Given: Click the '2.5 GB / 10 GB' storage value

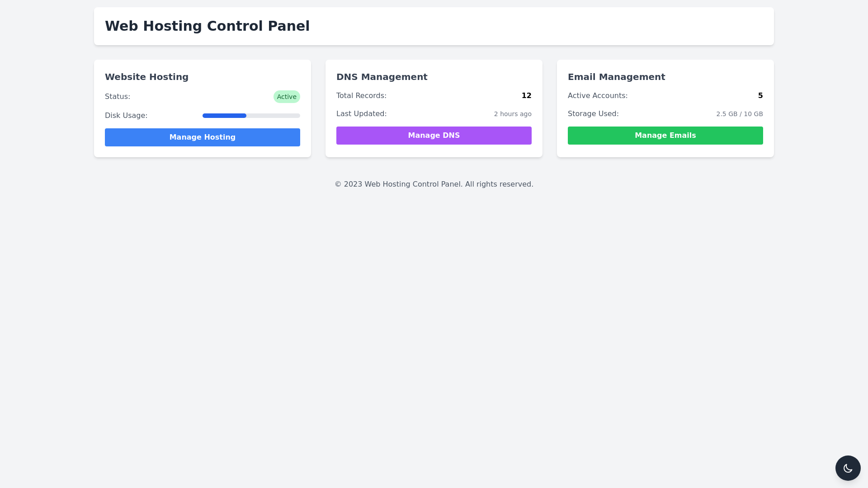Looking at the screenshot, I should coord(740,114).
